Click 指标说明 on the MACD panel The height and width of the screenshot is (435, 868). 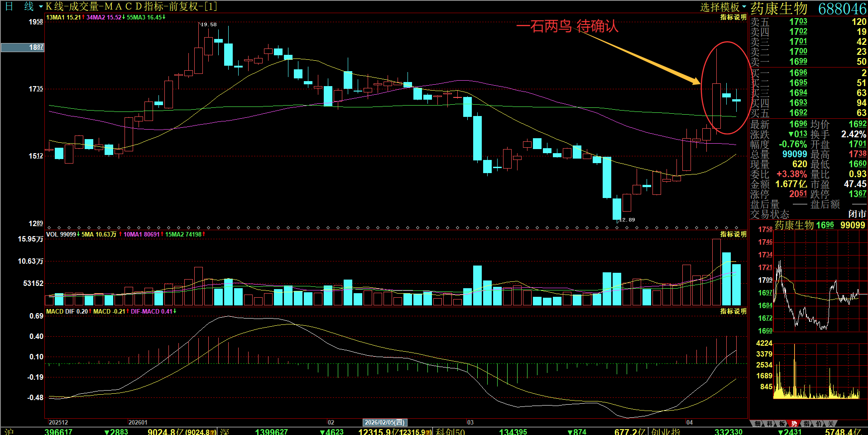pos(734,311)
